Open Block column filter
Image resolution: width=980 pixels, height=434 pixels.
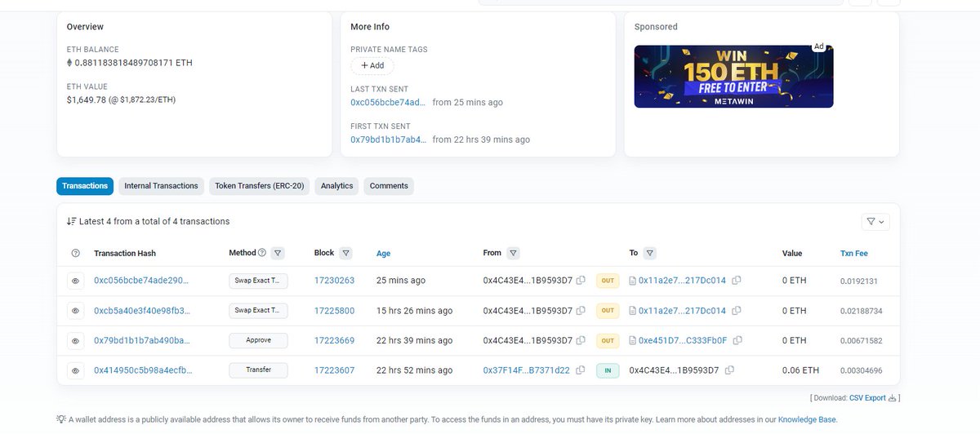pos(346,253)
